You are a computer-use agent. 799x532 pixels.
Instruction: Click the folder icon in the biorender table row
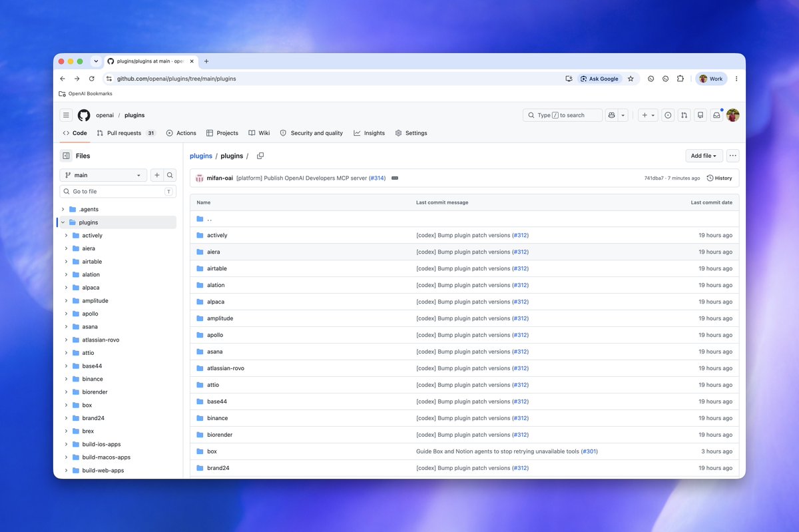200,435
